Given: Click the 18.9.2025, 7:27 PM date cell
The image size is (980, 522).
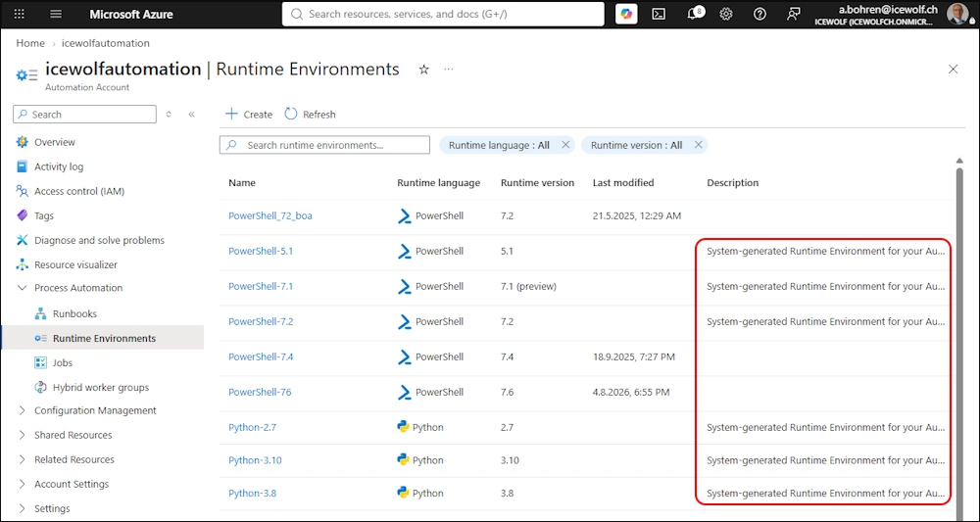Looking at the screenshot, I should click(x=634, y=356).
